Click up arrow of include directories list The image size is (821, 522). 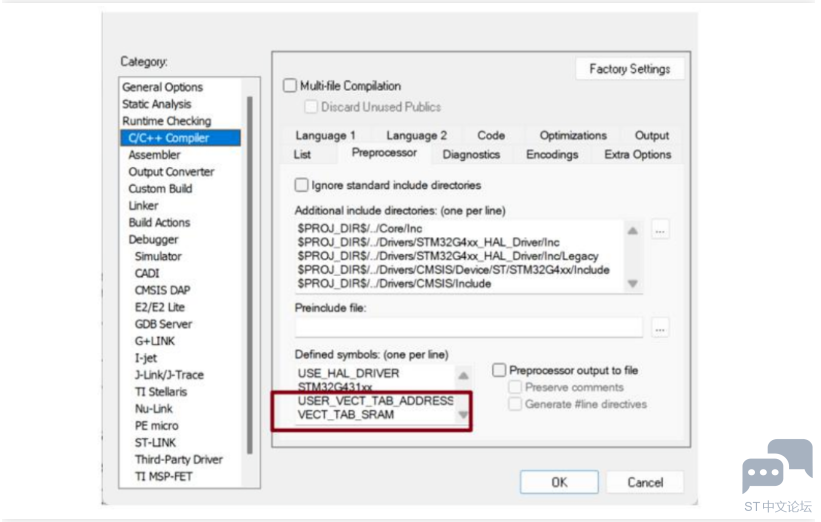[x=633, y=231]
